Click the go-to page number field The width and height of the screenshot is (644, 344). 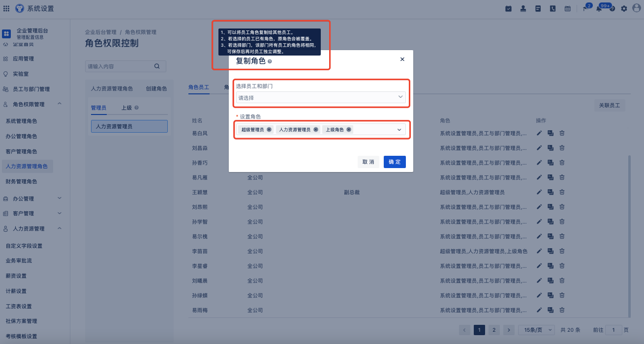613,330
